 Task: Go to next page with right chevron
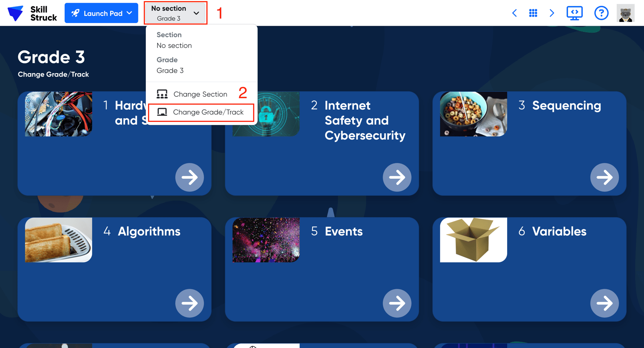pos(552,13)
